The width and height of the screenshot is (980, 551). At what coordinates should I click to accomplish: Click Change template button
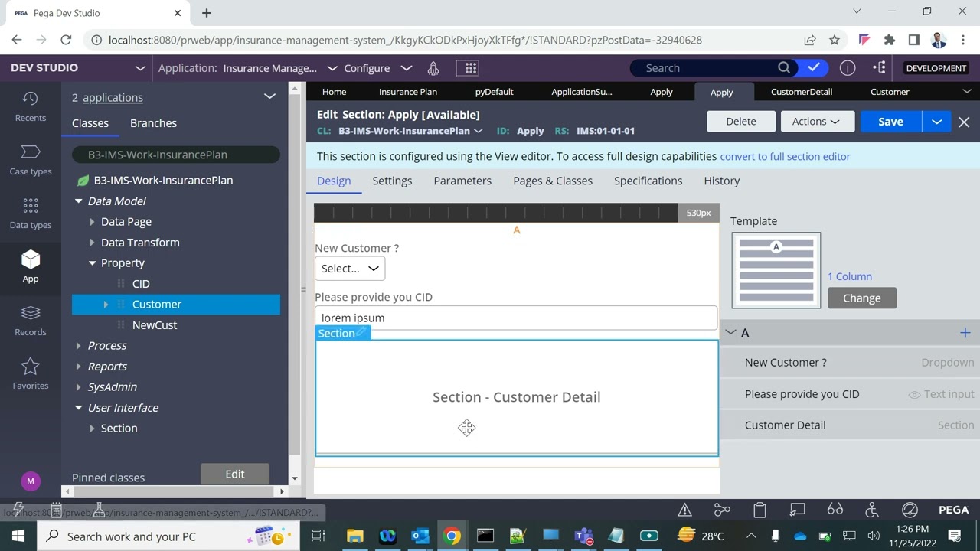click(862, 298)
